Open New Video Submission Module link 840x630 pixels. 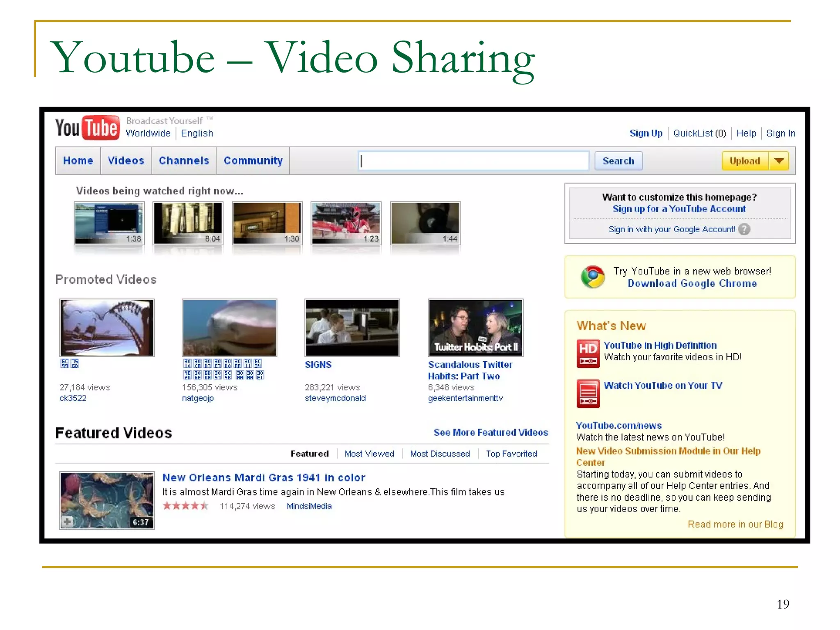tap(668, 457)
